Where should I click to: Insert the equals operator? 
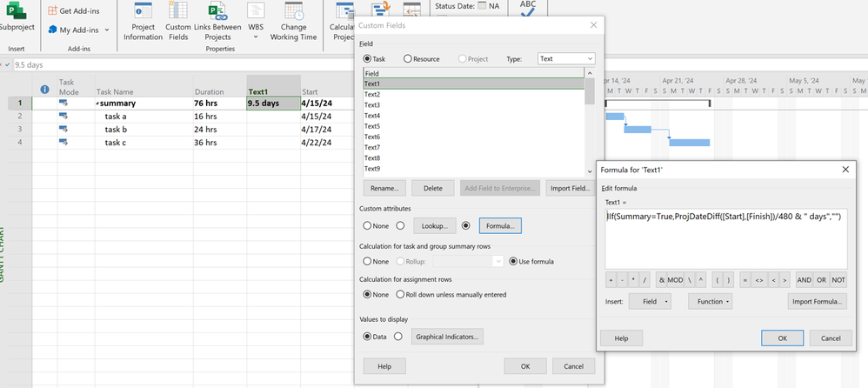click(745, 280)
